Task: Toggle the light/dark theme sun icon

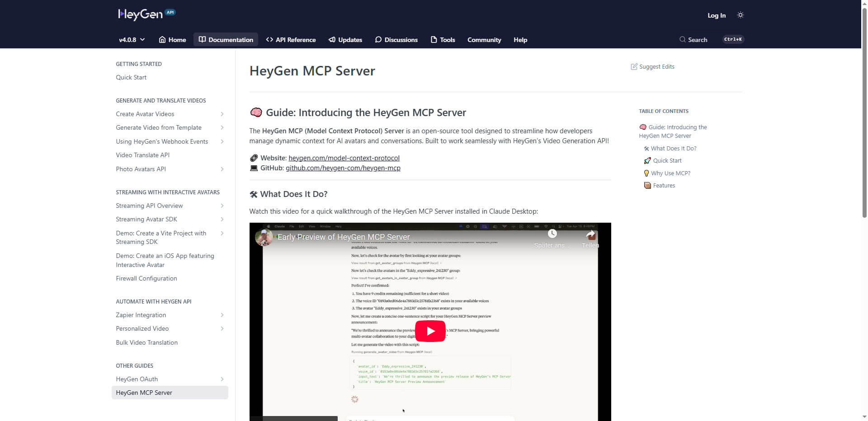Action: click(x=740, y=15)
